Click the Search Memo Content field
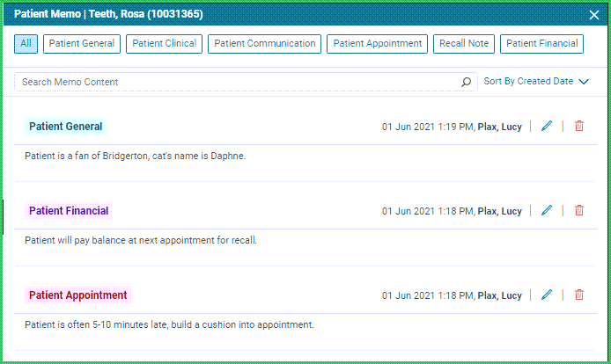 pos(246,82)
